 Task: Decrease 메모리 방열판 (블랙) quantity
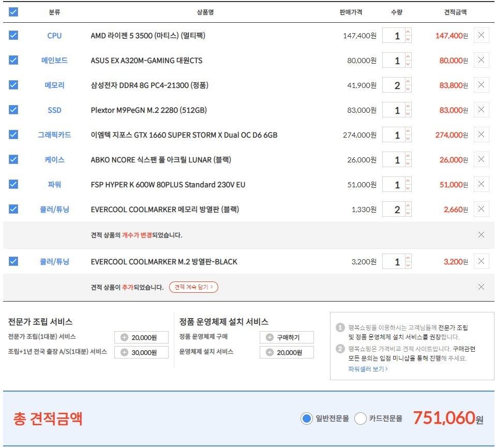coord(408,213)
